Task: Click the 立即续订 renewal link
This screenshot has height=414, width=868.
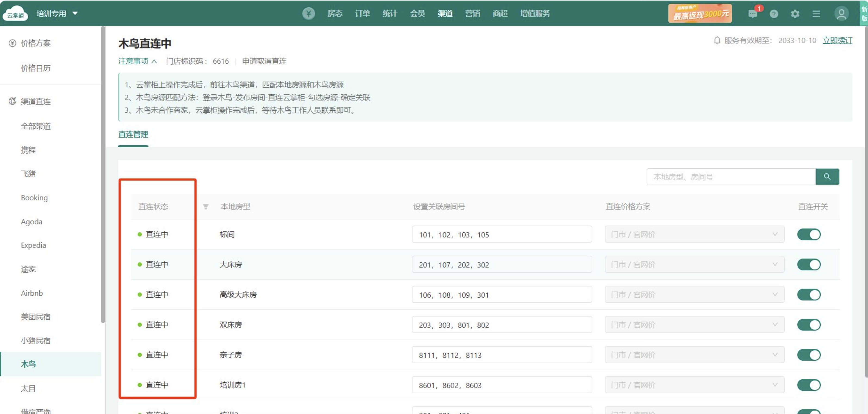Action: tap(837, 41)
